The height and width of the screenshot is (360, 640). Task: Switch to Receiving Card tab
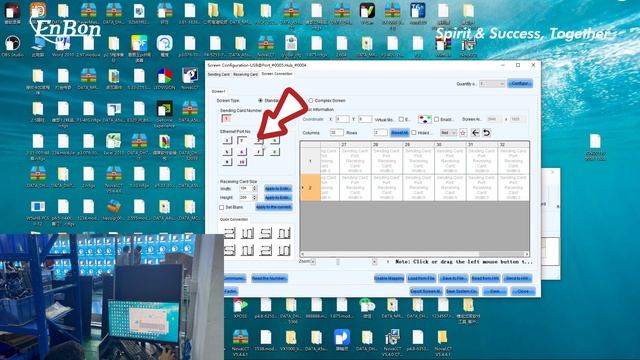pos(245,74)
